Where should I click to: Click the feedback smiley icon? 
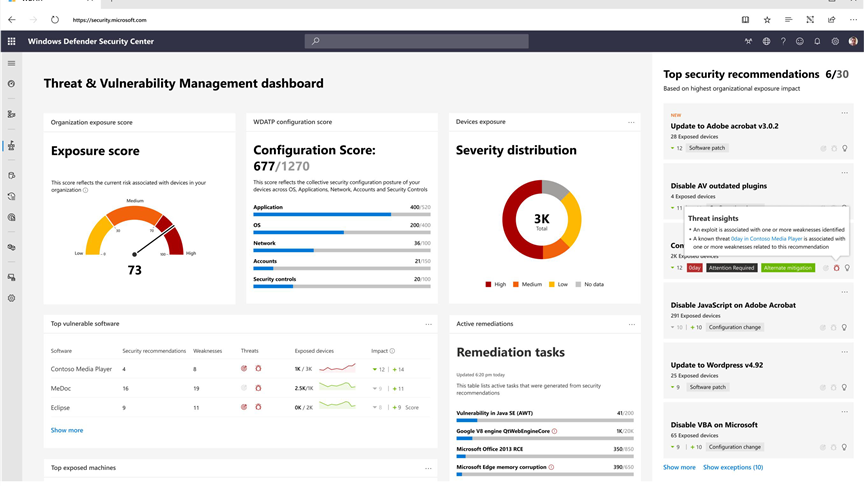pyautogui.click(x=800, y=41)
